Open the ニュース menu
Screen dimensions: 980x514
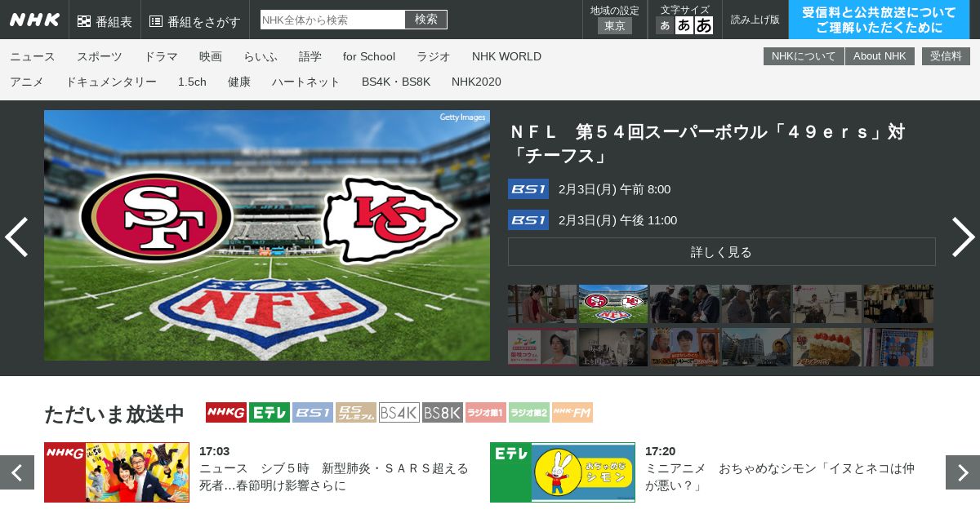(33, 56)
